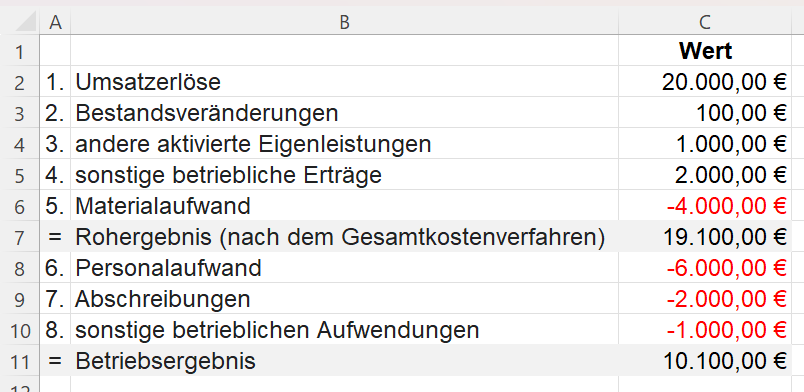Click the 19.100,00 € result cell
Image resolution: width=804 pixels, height=392 pixels.
tap(705, 237)
